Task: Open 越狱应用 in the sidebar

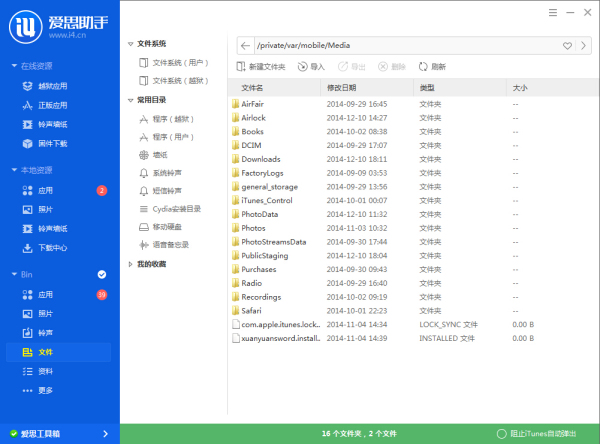Action: point(50,85)
